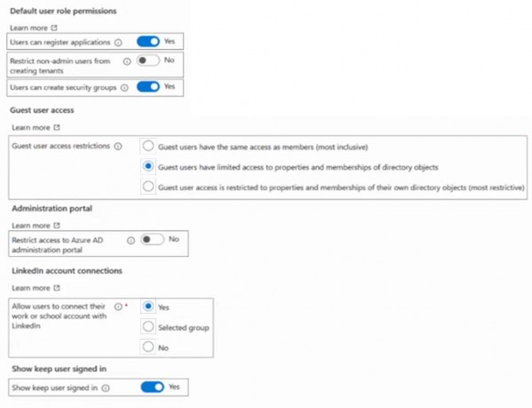Turn off Show keep user signed in
Screen dimensions: 532x408
[x=153, y=388]
